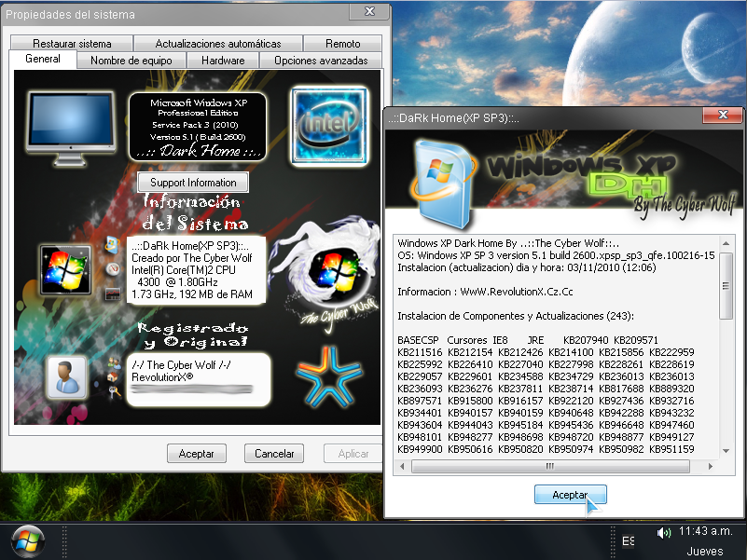Click the 'Instalacion de Componentes y Actualizaciones (243):' line
Viewport: 747px width, 560px height.
pos(516,316)
